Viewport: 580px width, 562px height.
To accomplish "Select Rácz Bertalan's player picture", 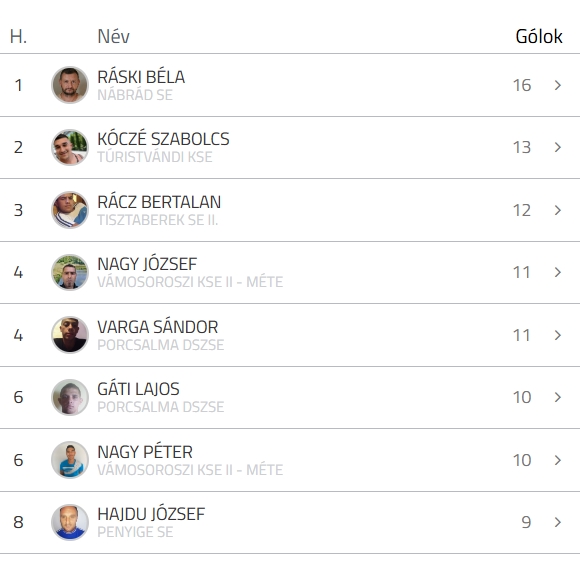I will click(70, 210).
